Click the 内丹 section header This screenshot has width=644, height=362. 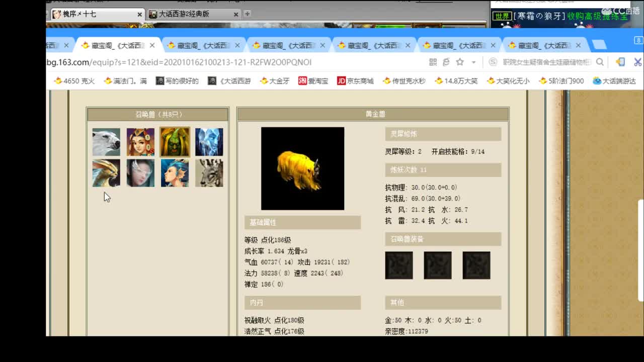coord(302,303)
